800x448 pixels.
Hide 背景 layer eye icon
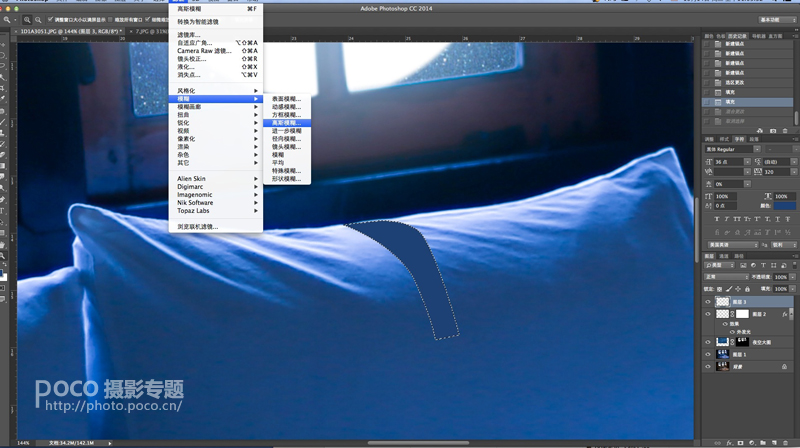[x=708, y=366]
